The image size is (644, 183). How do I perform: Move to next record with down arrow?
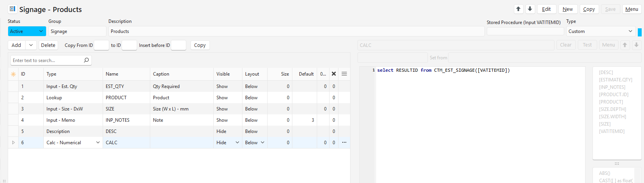pyautogui.click(x=530, y=9)
